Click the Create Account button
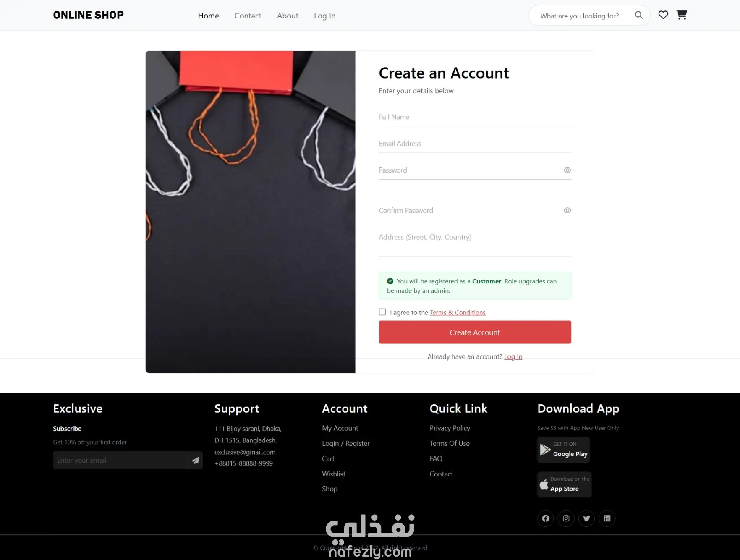Screen dimensions: 740x560 475,332
